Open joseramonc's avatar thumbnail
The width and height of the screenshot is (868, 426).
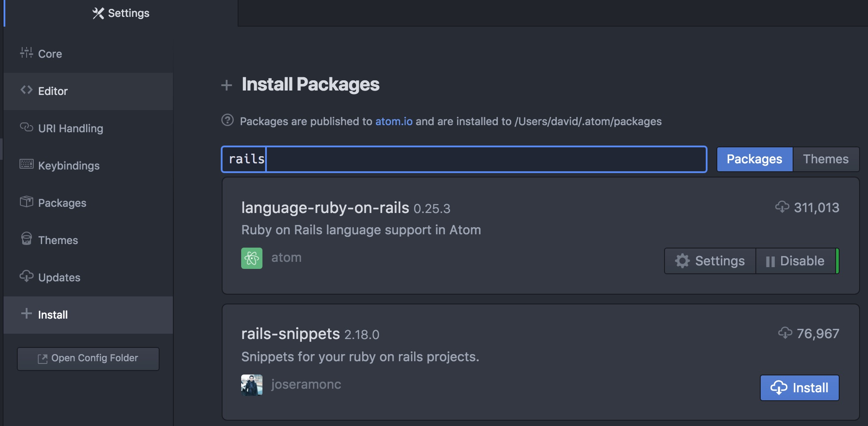point(251,385)
